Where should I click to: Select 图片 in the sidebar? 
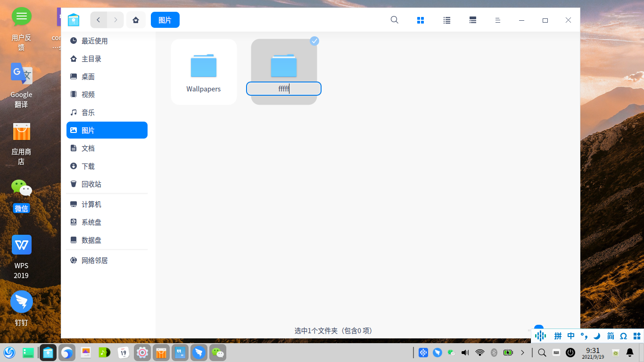(x=107, y=130)
